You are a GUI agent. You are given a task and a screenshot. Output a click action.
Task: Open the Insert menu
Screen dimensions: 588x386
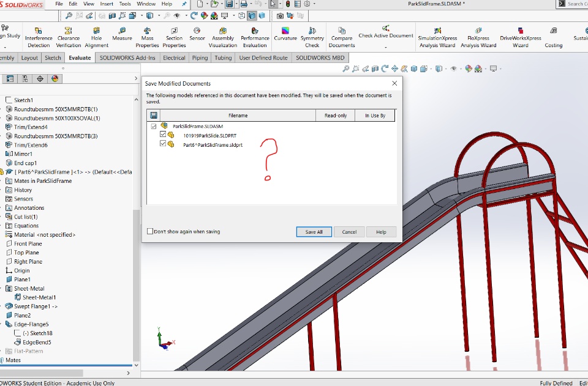pos(107,4)
